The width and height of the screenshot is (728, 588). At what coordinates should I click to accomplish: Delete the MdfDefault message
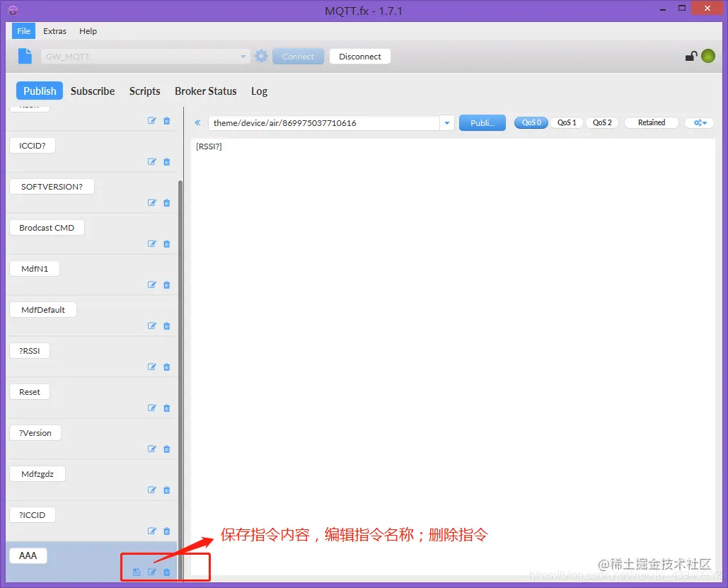[x=167, y=325]
